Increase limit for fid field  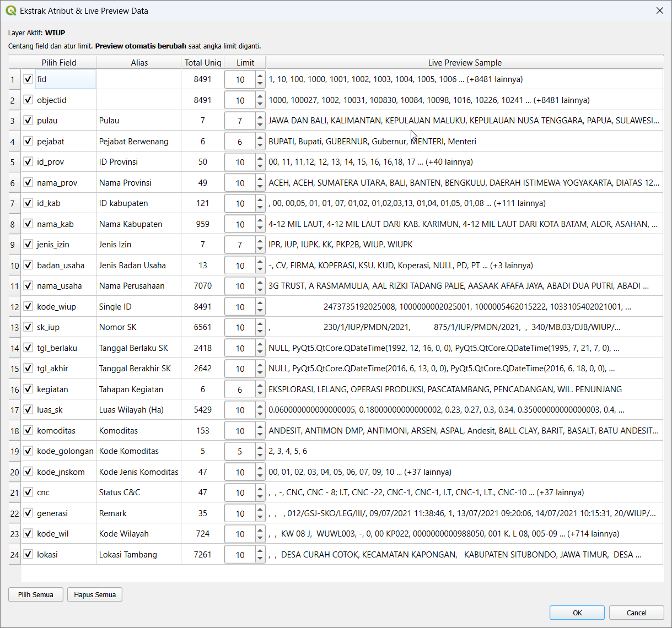(x=260, y=75)
